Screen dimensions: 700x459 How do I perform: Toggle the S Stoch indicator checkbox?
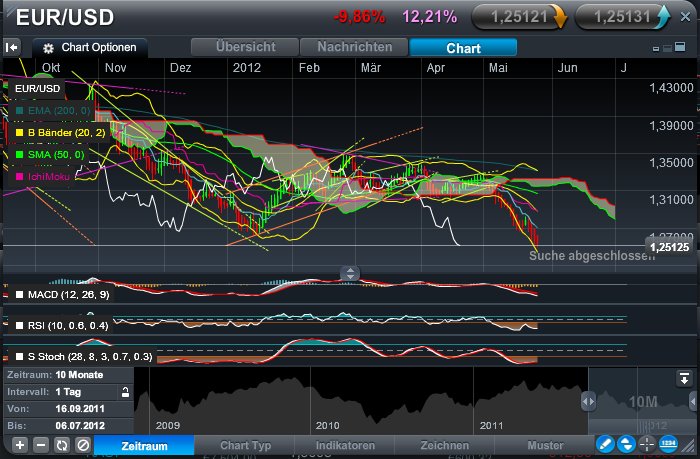coord(19,357)
